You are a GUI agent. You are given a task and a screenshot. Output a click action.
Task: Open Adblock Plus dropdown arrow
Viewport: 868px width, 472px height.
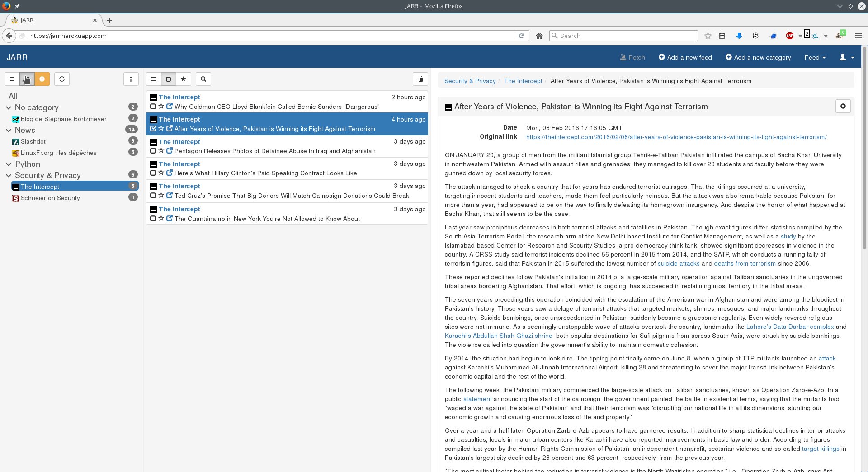800,36
